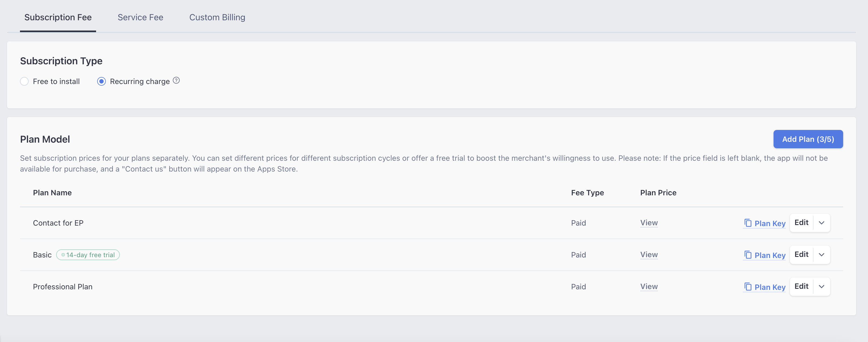This screenshot has height=342, width=868.
Task: View the Basic plan price
Action: (x=649, y=255)
